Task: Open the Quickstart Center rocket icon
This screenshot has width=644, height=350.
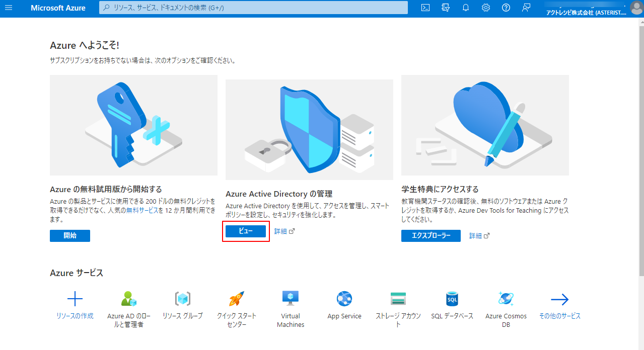Action: [237, 299]
